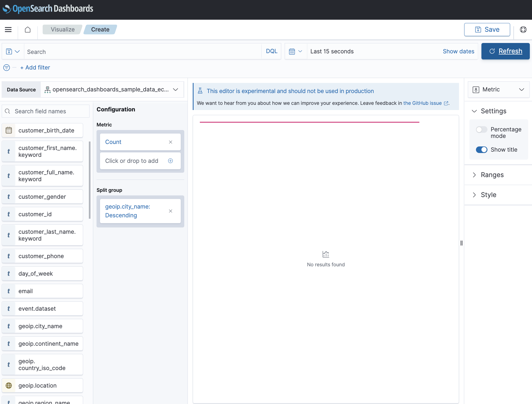Viewport: 532px width, 404px height.
Task: Click the Refresh button
Action: pos(505,51)
